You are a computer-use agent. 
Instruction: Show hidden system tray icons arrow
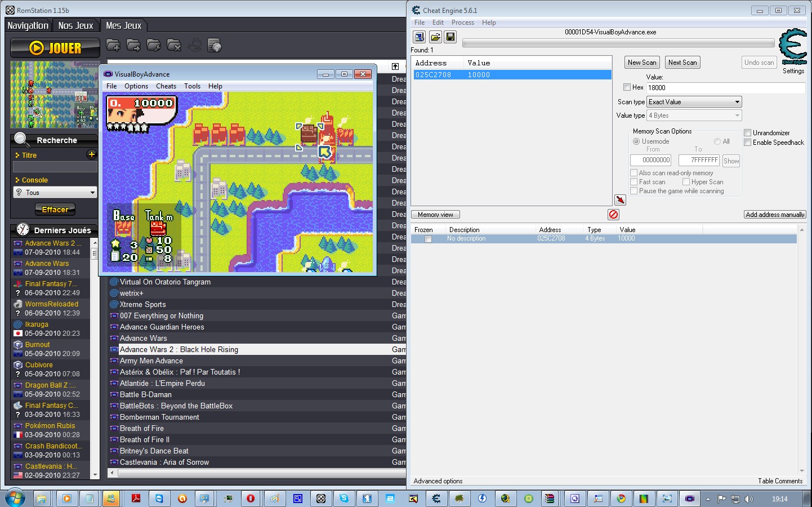pyautogui.click(x=708, y=499)
